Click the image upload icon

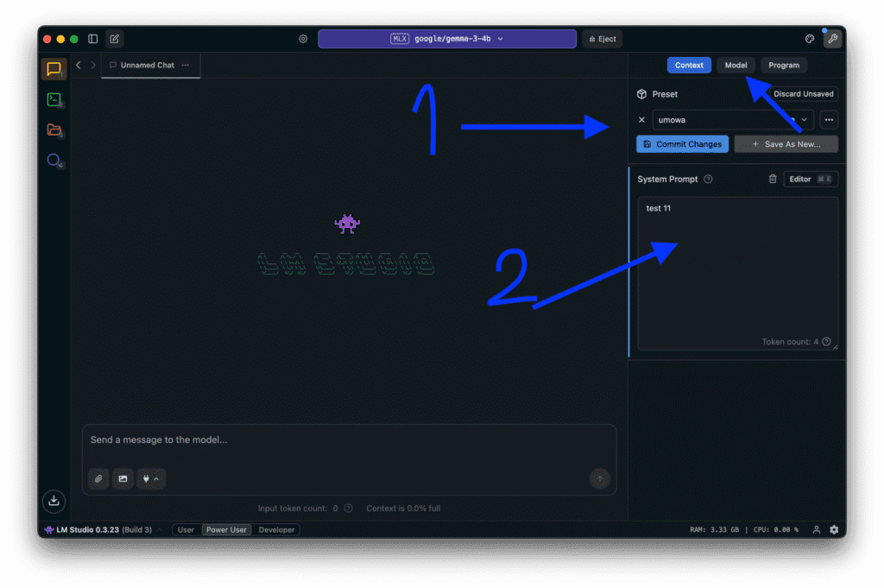click(x=123, y=478)
